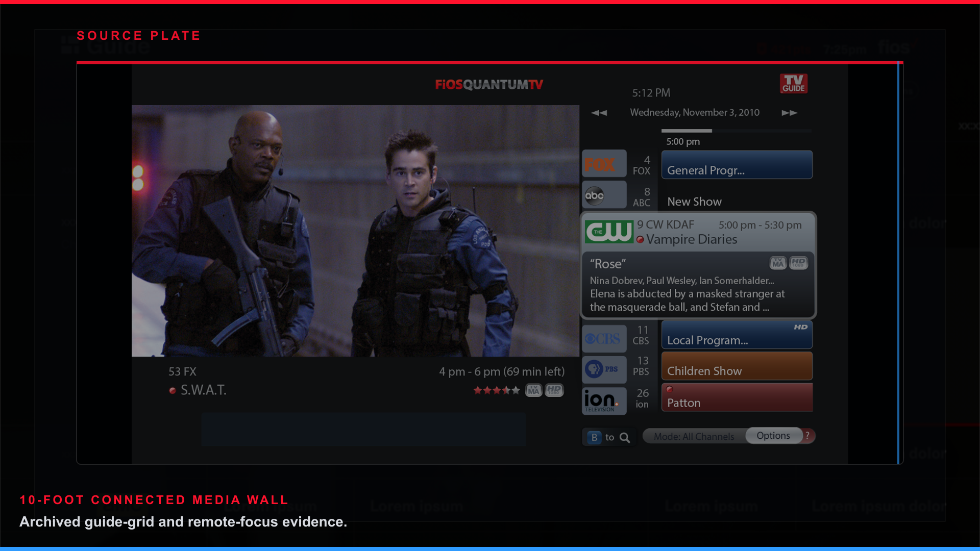Open Children Show on PBS
The image size is (980, 551).
point(737,366)
